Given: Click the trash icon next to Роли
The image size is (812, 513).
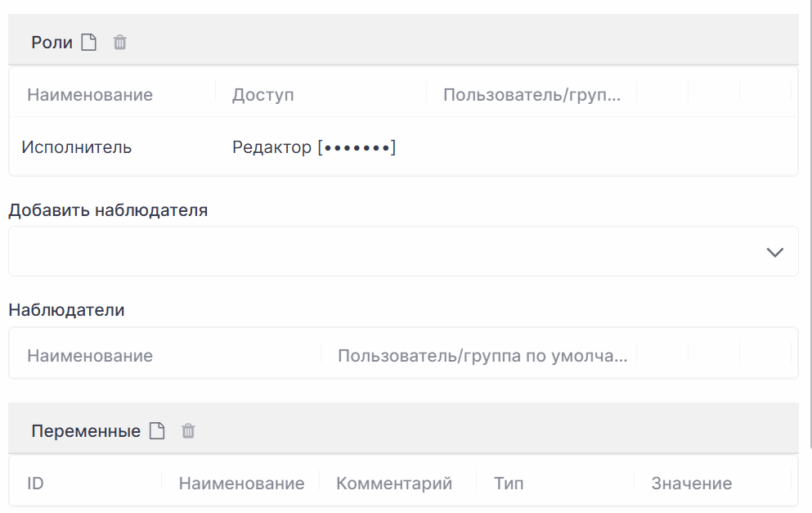Looking at the screenshot, I should (119, 42).
